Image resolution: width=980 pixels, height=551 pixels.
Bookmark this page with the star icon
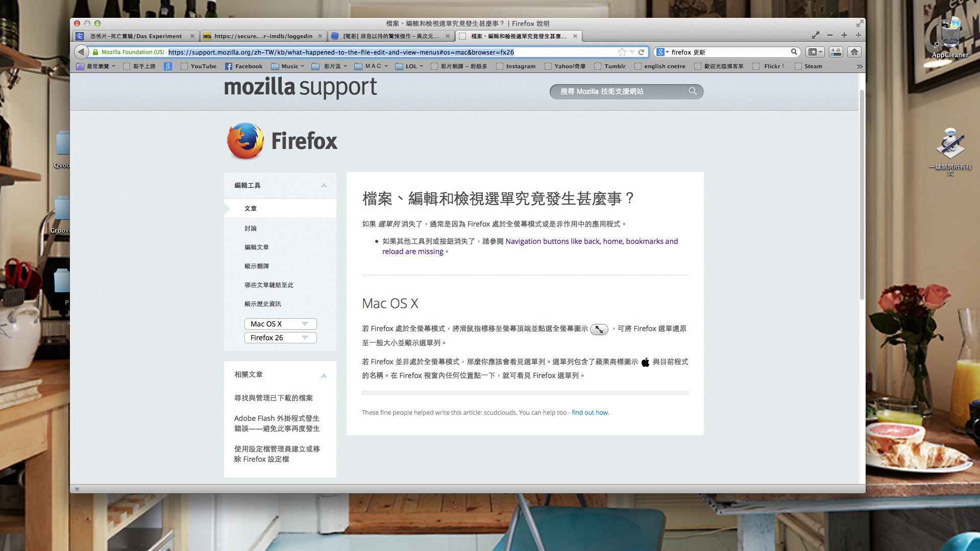click(622, 52)
